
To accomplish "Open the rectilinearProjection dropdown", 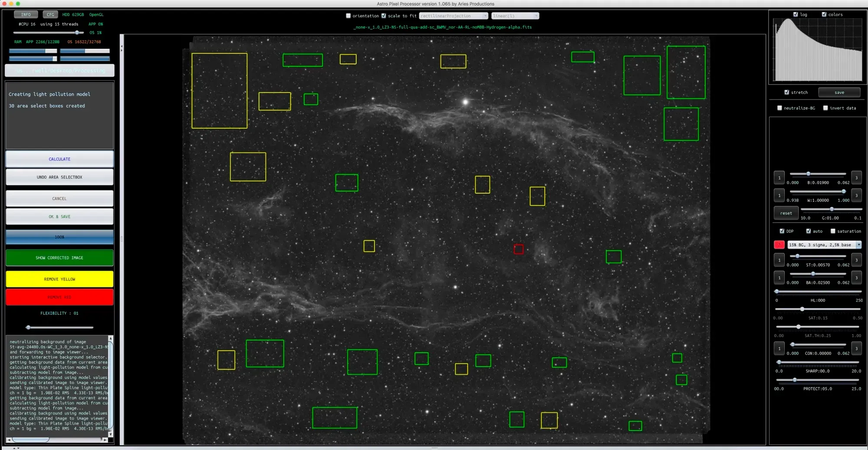I will (x=454, y=16).
